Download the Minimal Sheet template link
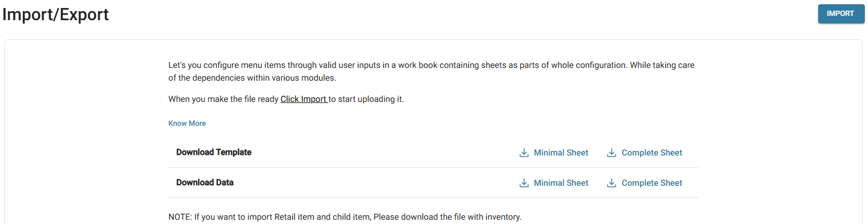This screenshot has height=224, width=868. (x=561, y=153)
